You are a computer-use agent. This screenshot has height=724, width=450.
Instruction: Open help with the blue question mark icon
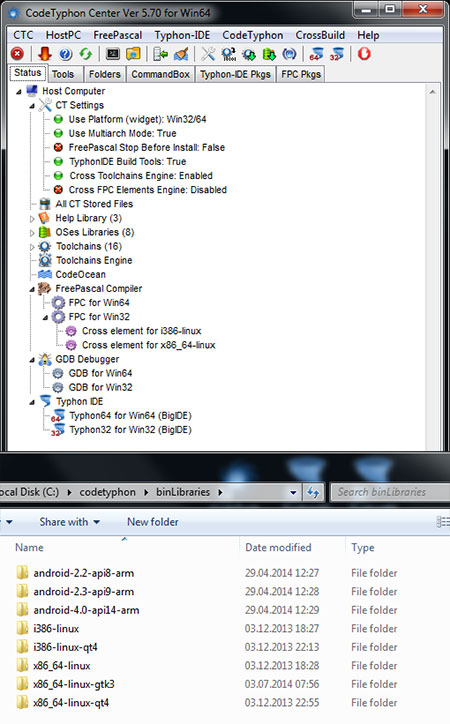pyautogui.click(x=66, y=54)
